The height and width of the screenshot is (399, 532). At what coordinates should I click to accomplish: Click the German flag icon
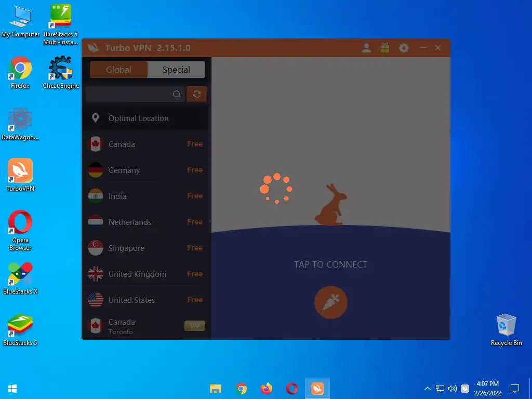click(96, 170)
